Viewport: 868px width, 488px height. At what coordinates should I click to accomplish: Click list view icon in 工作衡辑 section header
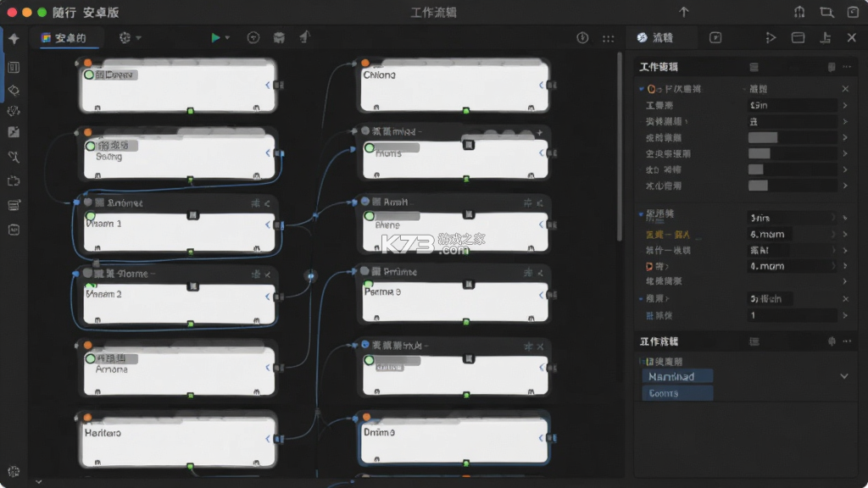[754, 67]
